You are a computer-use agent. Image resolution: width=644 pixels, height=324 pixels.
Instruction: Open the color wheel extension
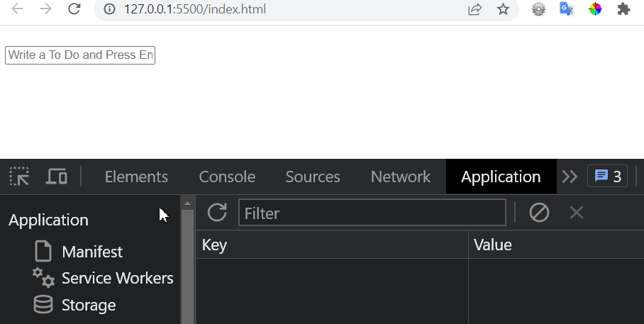coord(595,9)
